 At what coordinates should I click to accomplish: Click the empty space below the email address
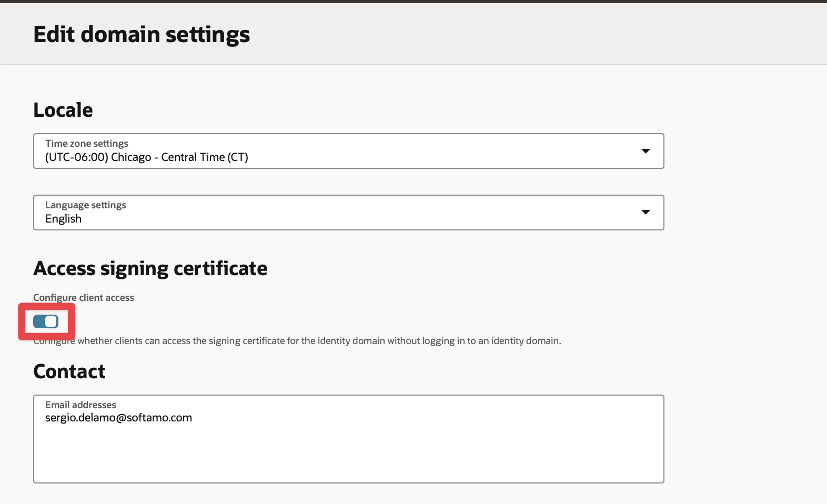[x=348, y=456]
